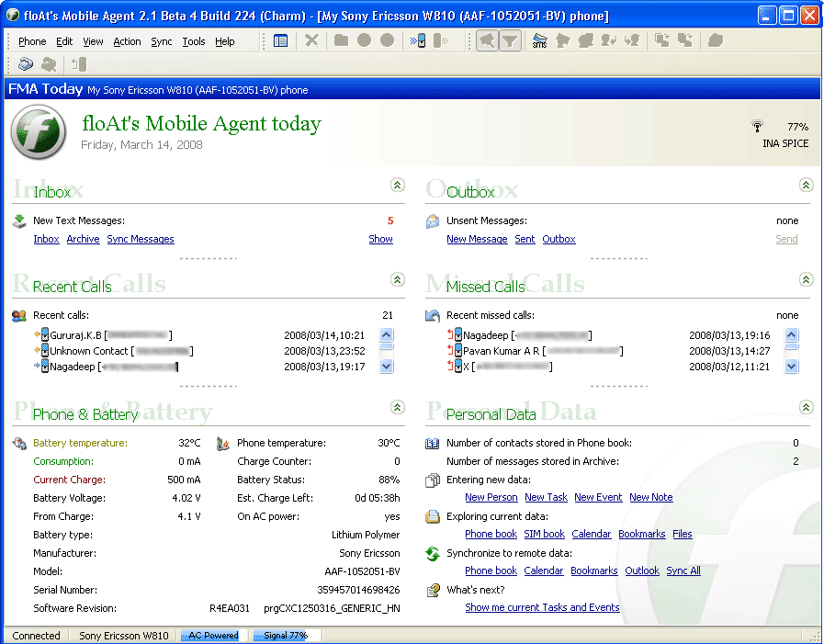Image resolution: width=824 pixels, height=644 pixels.
Task: Open the Edit menu
Action: tap(64, 41)
